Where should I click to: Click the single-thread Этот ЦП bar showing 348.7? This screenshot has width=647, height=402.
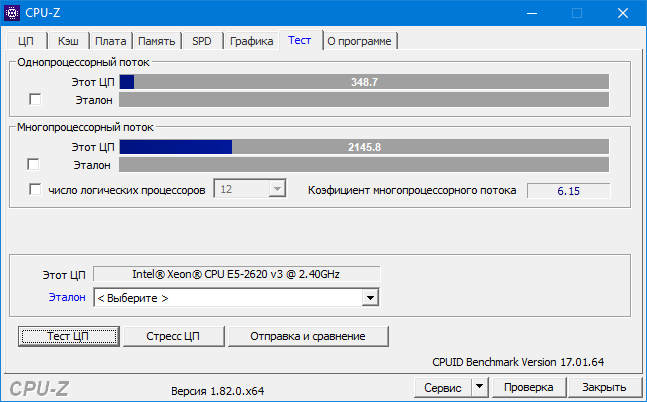[x=364, y=82]
